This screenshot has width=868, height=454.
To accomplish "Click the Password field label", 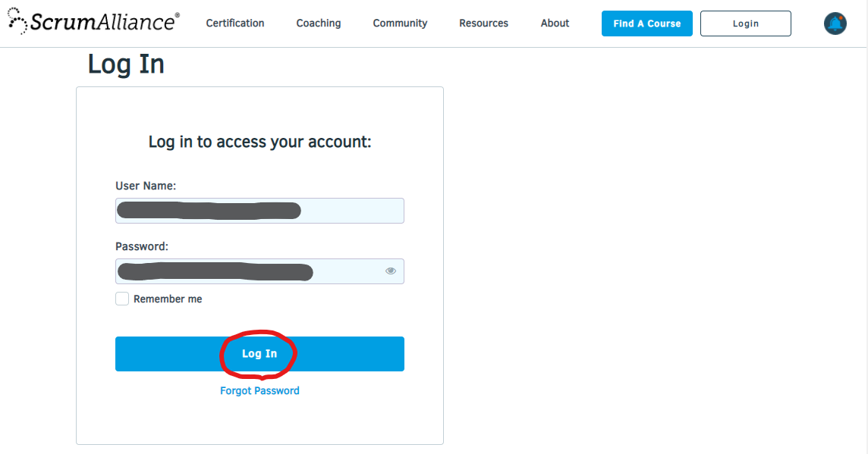I will click(x=142, y=246).
